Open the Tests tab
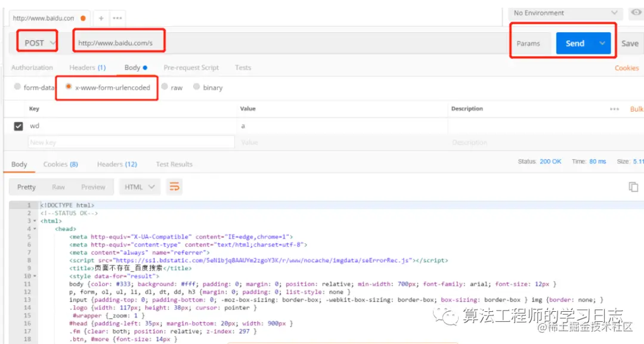644x344 pixels. 243,67
